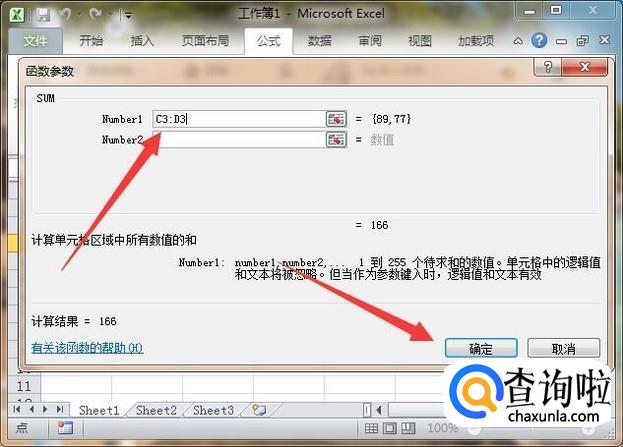The width and height of the screenshot is (623, 447).
Task: Close the workbook using ribbon X icon
Action: click(604, 40)
